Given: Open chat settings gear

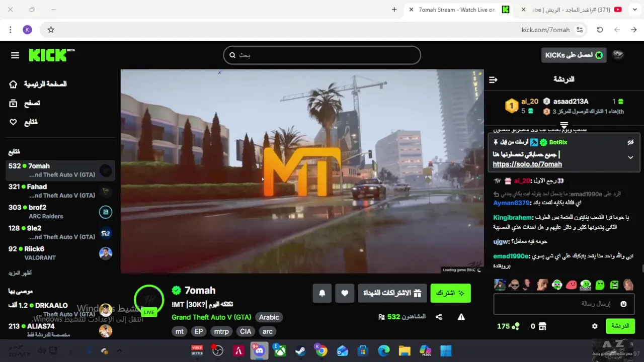Looking at the screenshot, I should pos(595,326).
